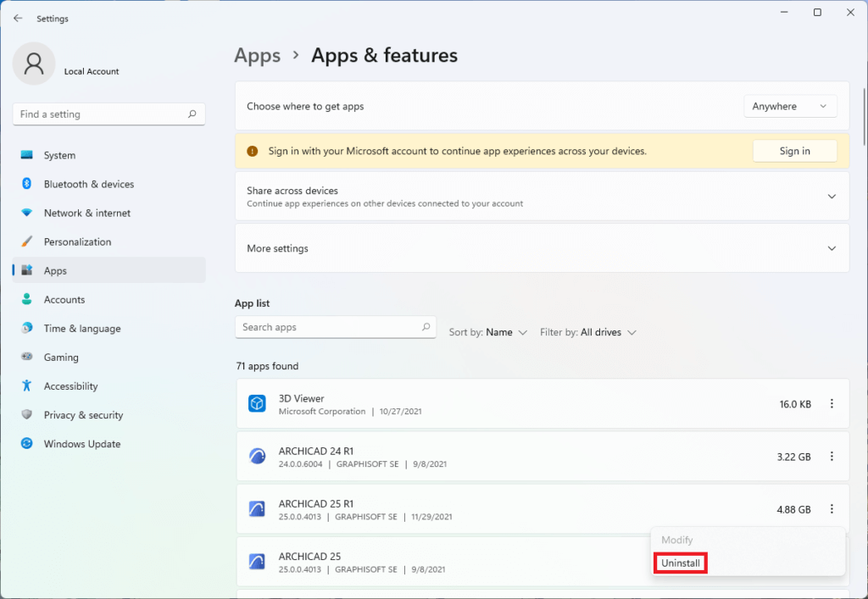Click the Find a setting search field
The image size is (868, 599).
100,114
